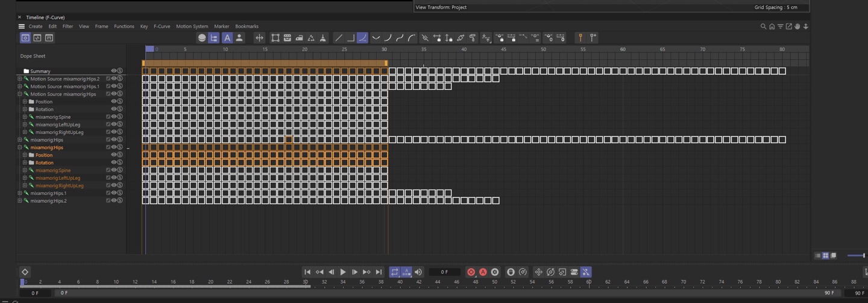
Task: Toggle loop playback button
Action: [394, 272]
